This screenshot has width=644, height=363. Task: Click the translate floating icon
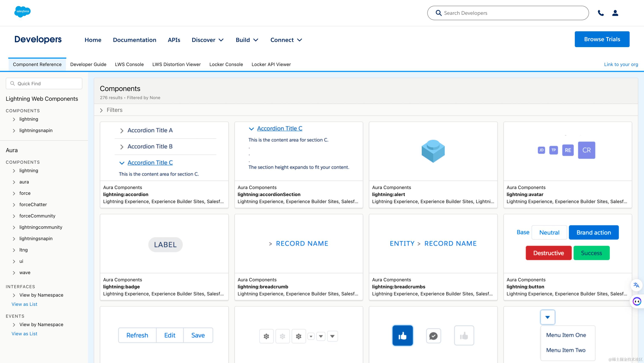636,285
